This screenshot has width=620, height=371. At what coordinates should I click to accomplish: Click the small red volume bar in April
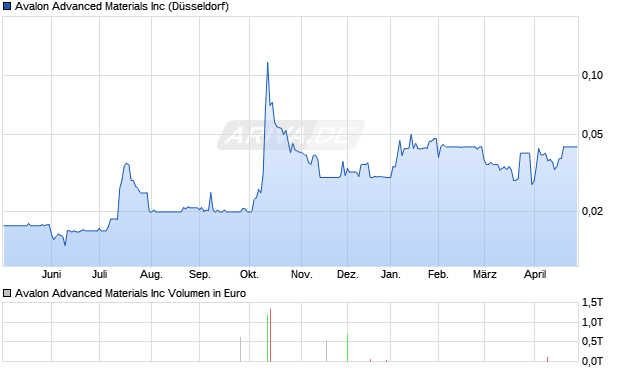tap(548, 359)
